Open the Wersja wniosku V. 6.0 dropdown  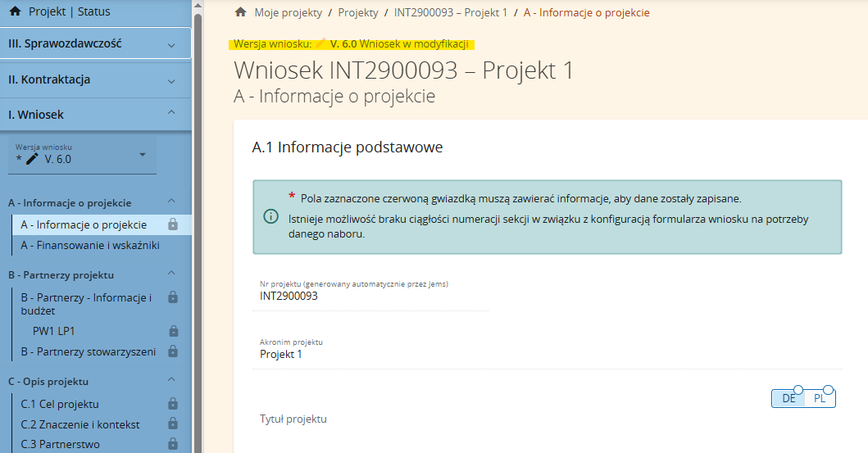click(142, 155)
